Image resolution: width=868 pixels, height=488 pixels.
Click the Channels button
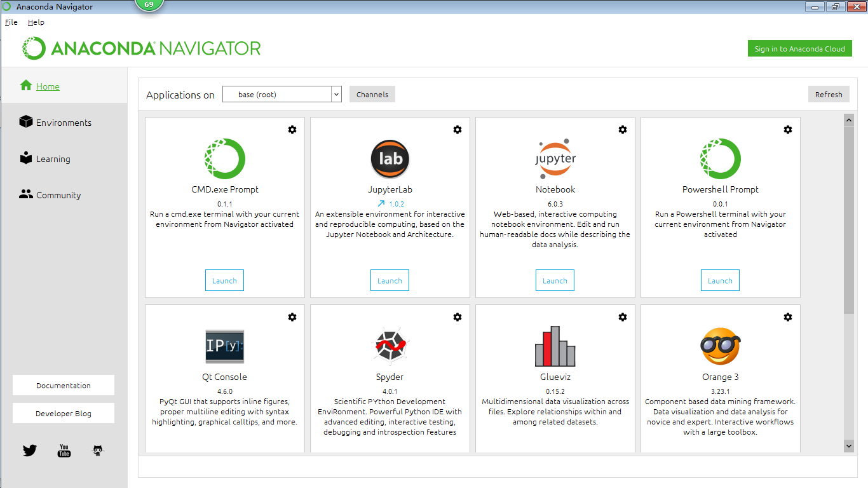(372, 94)
